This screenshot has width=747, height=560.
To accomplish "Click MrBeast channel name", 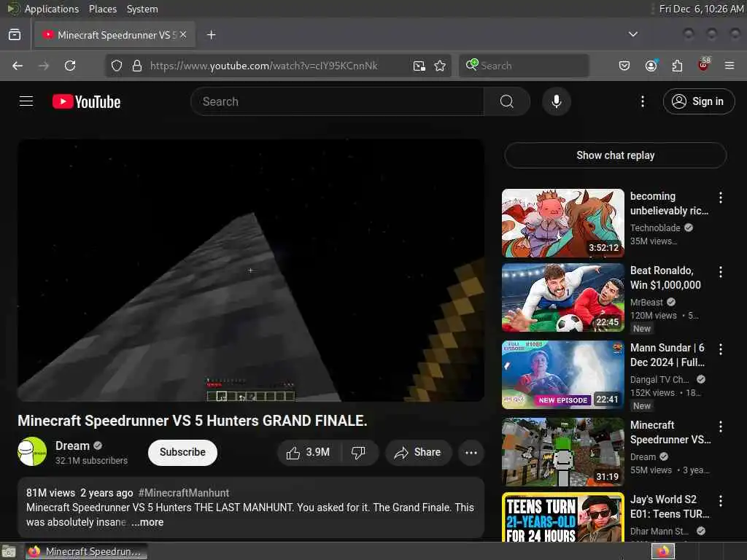I will pos(646,303).
